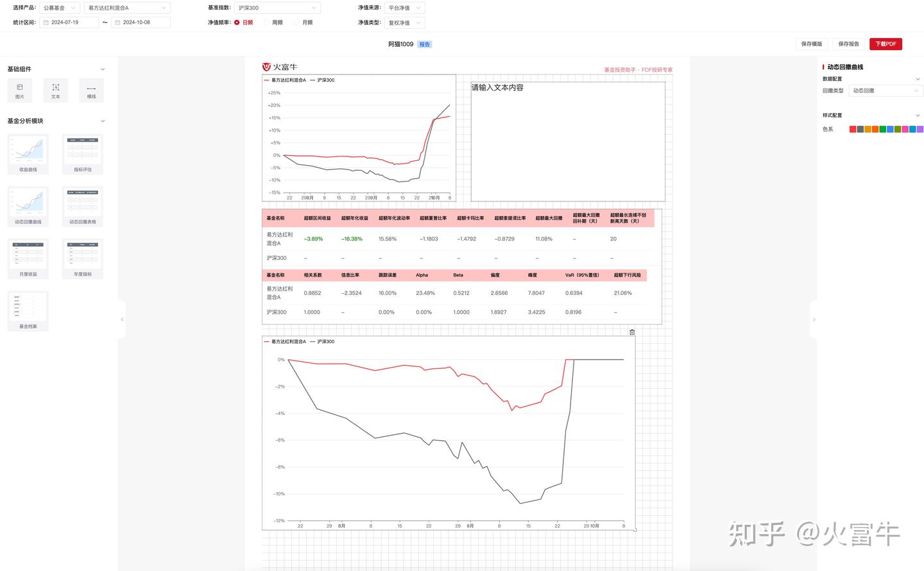Insert the 收益曲线 module
This screenshot has height=571, width=924.
coord(28,154)
